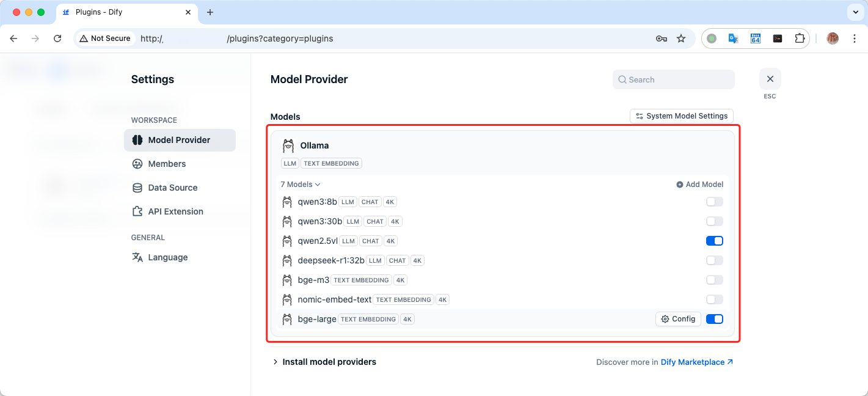Open System Model Settings
The height and width of the screenshot is (396, 868).
681,116
